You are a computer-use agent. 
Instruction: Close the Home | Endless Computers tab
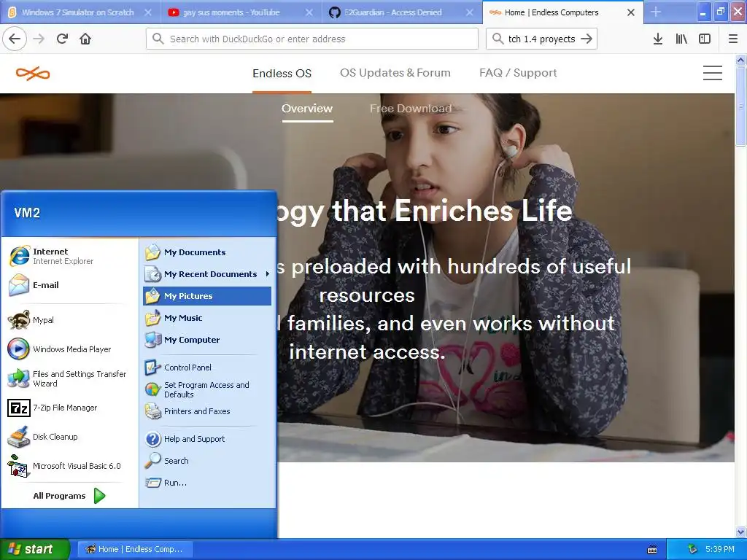(x=631, y=12)
